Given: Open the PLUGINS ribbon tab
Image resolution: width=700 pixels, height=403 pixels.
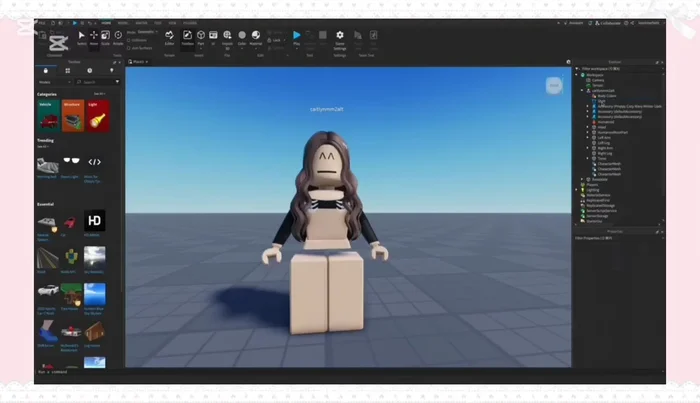Looking at the screenshot, I should click(x=190, y=23).
